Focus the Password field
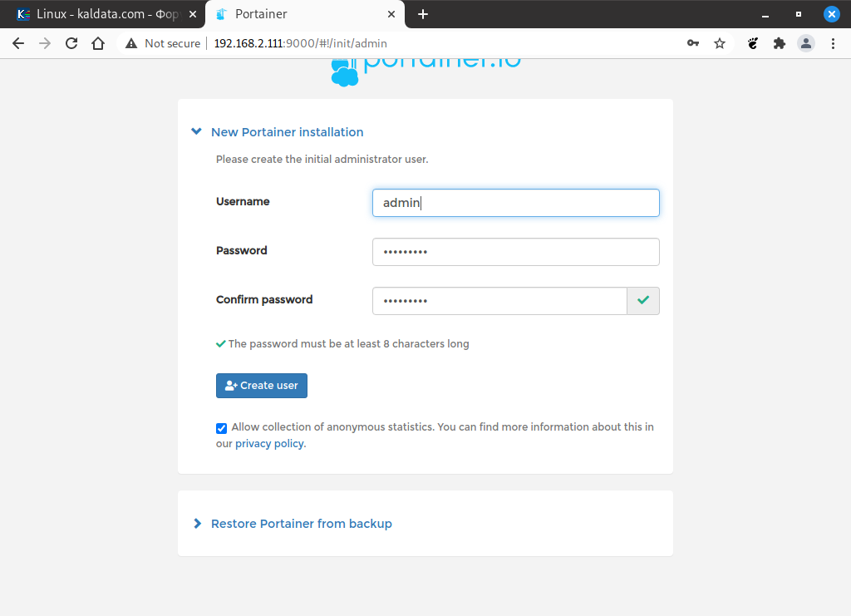Image resolution: width=851 pixels, height=616 pixels. pyautogui.click(x=515, y=252)
